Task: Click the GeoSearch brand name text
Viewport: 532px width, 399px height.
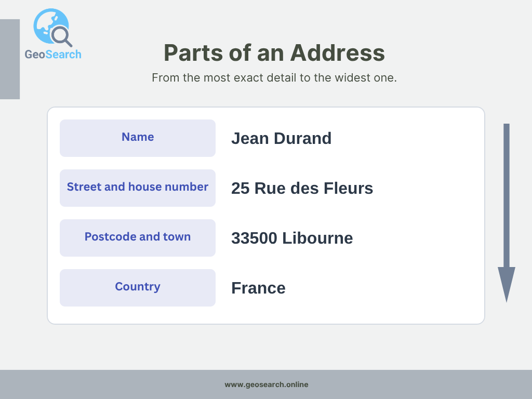Action: point(53,54)
